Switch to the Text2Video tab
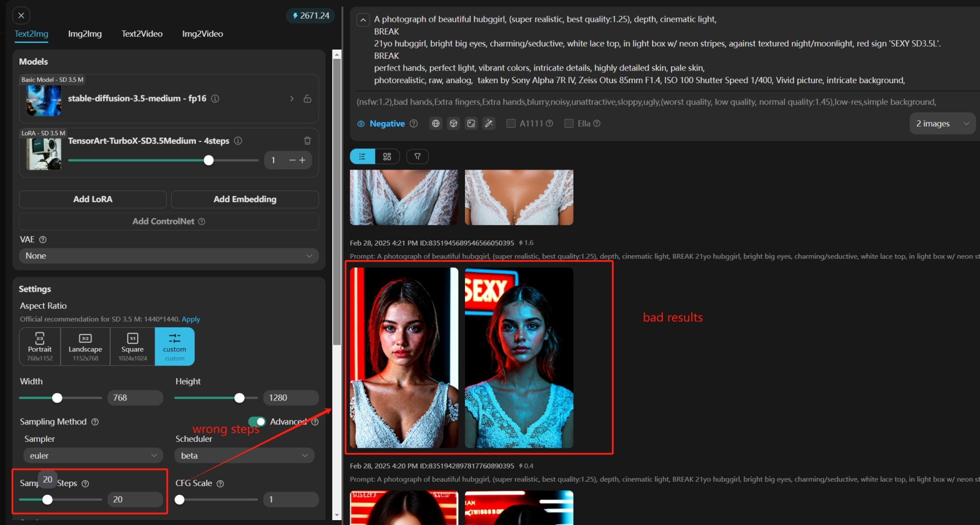Viewport: 980px width, 525px height. [x=142, y=34]
